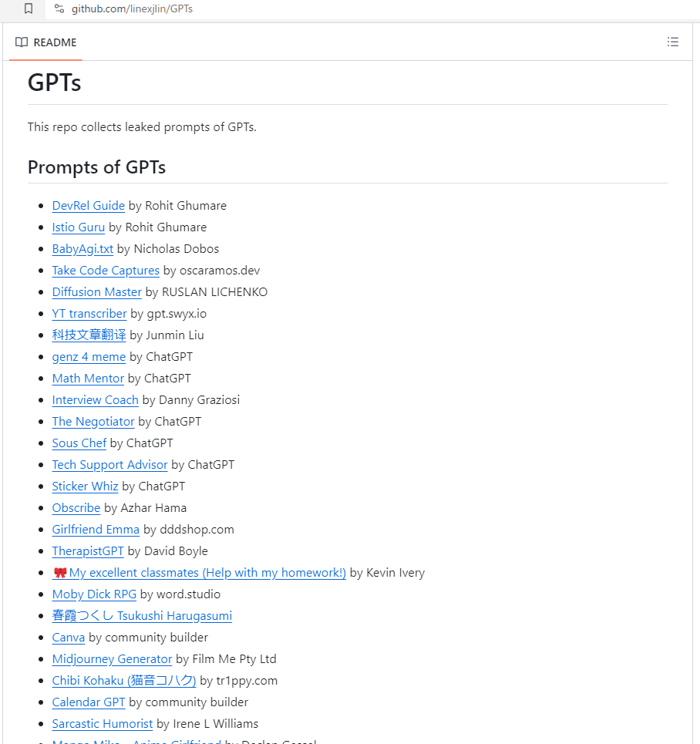Open the DevRel Guide prompt link

[88, 205]
